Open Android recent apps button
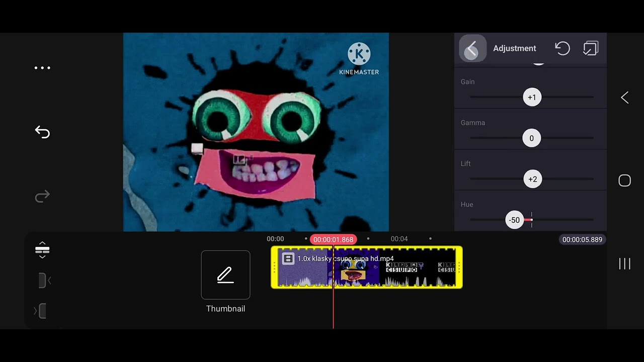Viewport: 644px width, 362px height. pyautogui.click(x=624, y=263)
